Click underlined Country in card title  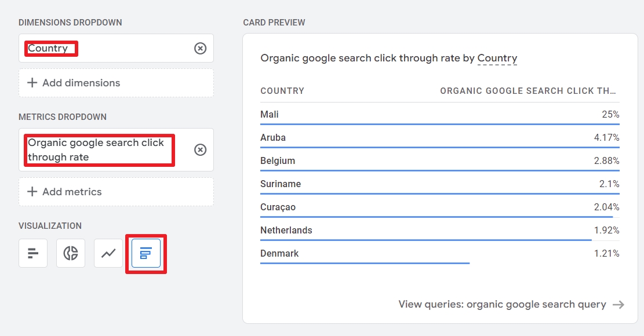tap(497, 59)
